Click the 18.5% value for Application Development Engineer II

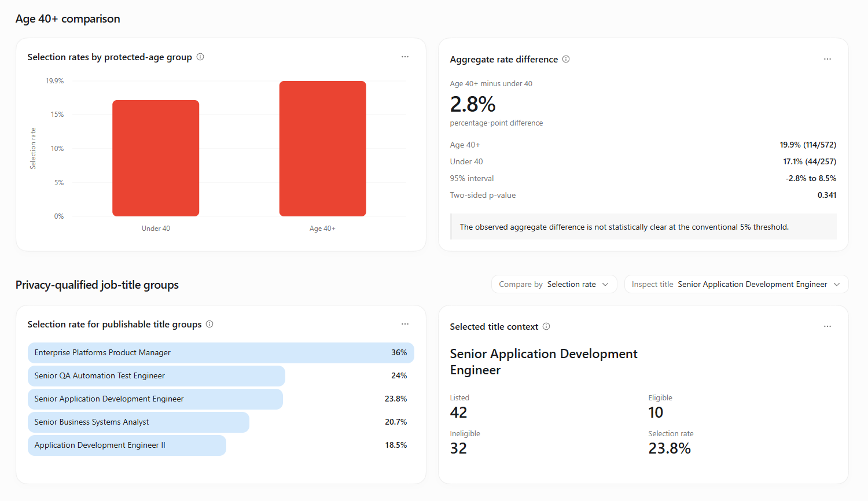click(x=396, y=445)
